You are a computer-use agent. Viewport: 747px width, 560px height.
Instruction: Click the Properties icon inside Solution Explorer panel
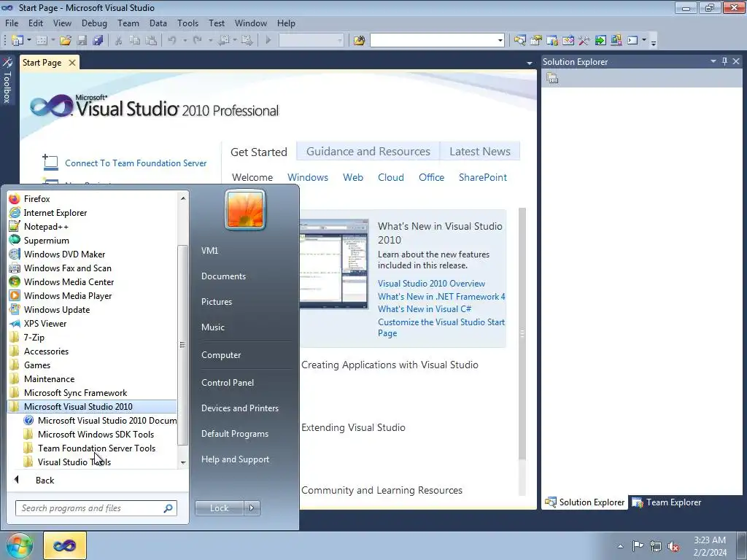click(x=553, y=78)
